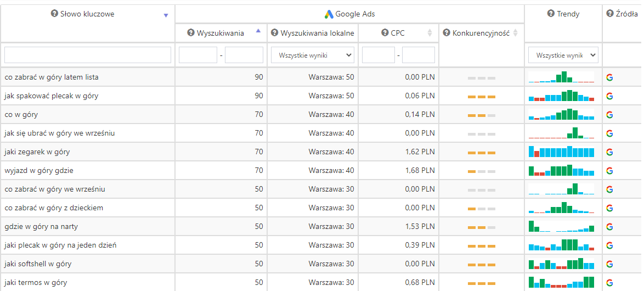Click help icon next to Słowo kluczowe
The width and height of the screenshot is (644, 291).
(54, 14)
